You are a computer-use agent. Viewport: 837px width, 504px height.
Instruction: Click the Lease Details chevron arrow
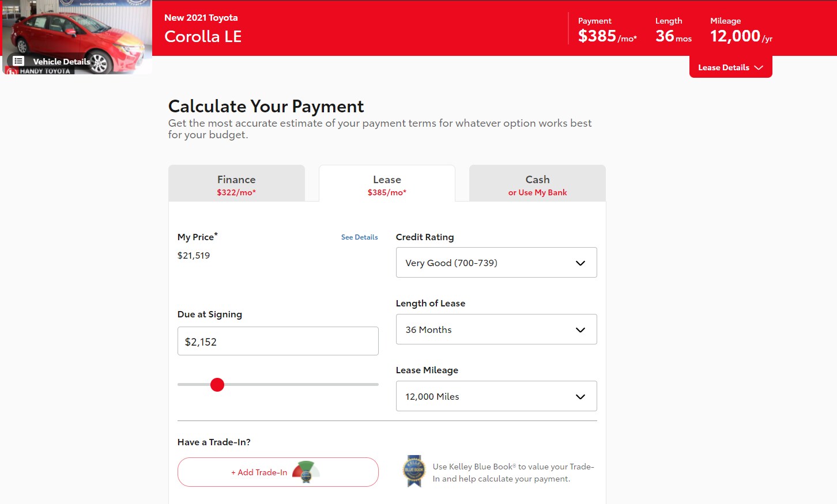(759, 68)
